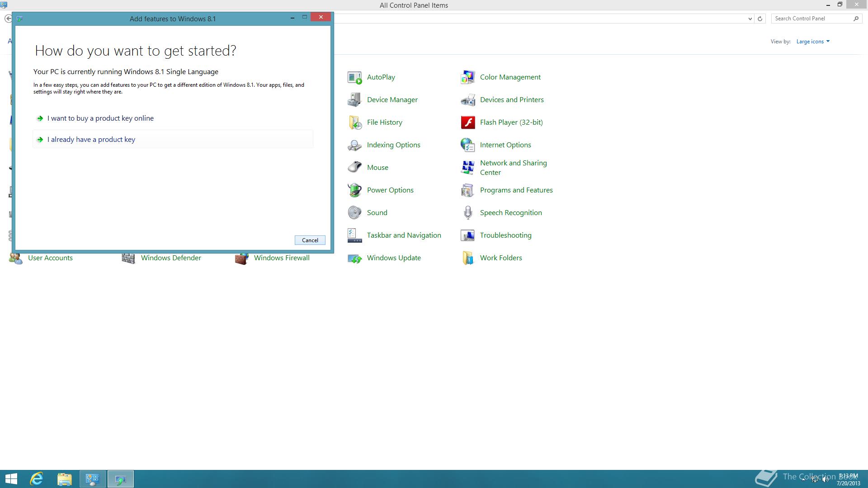This screenshot has height=488, width=868.
Task: Open the Mouse settings icon
Action: (355, 168)
